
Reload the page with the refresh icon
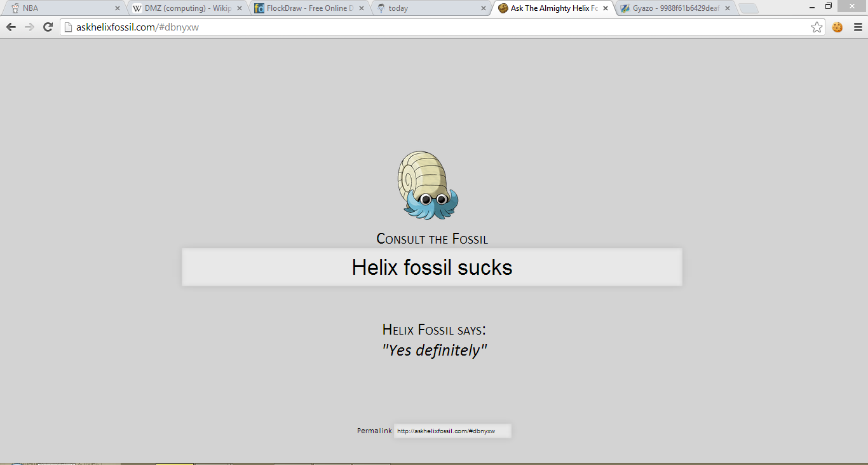click(x=48, y=27)
